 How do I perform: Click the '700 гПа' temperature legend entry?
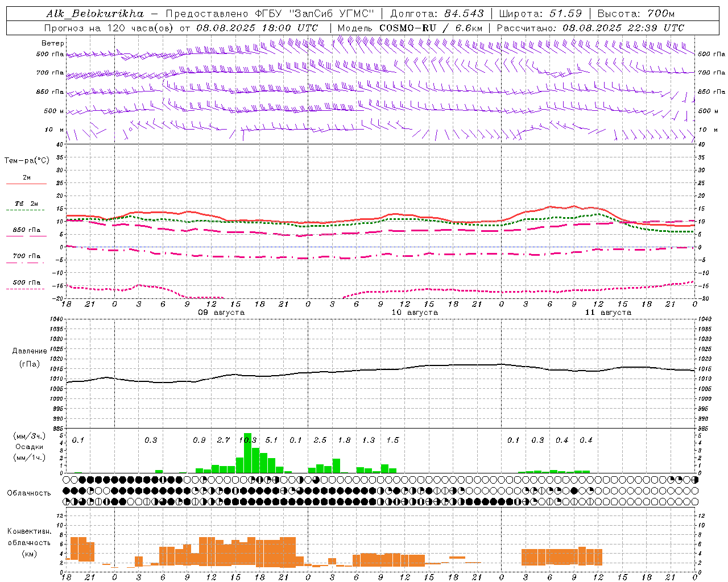(x=26, y=256)
